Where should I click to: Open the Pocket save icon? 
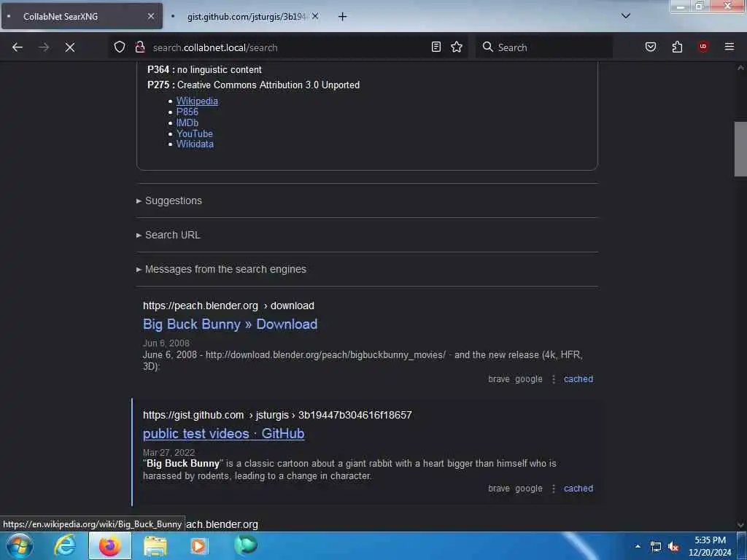pos(650,47)
